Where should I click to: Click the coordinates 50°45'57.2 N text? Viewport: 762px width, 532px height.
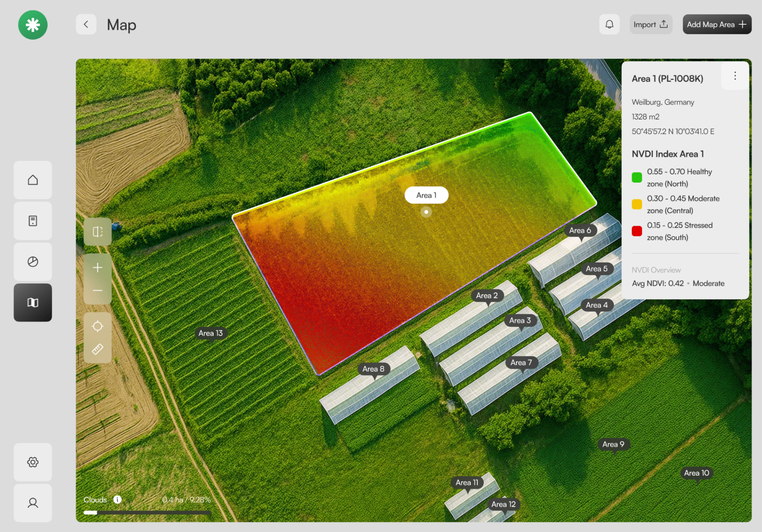pos(673,132)
